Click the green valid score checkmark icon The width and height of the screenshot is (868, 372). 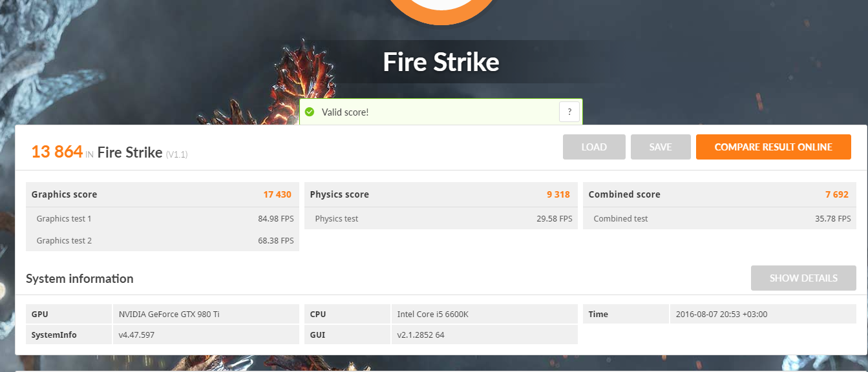pos(310,112)
